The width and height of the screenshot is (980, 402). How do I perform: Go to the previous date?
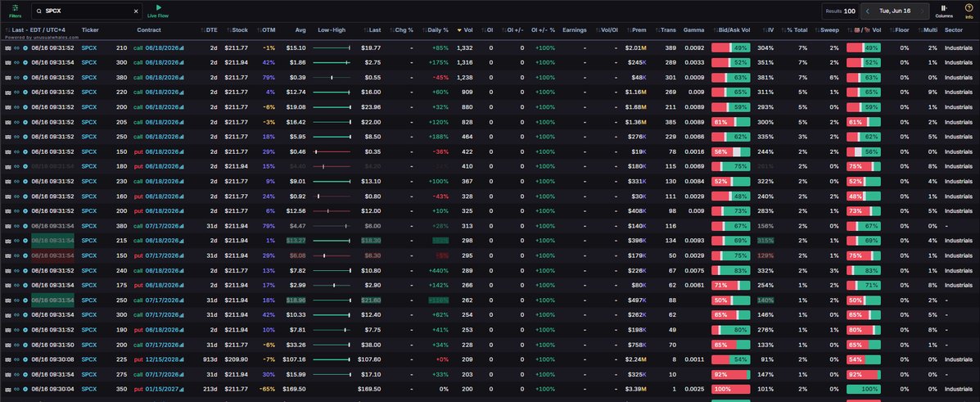868,11
